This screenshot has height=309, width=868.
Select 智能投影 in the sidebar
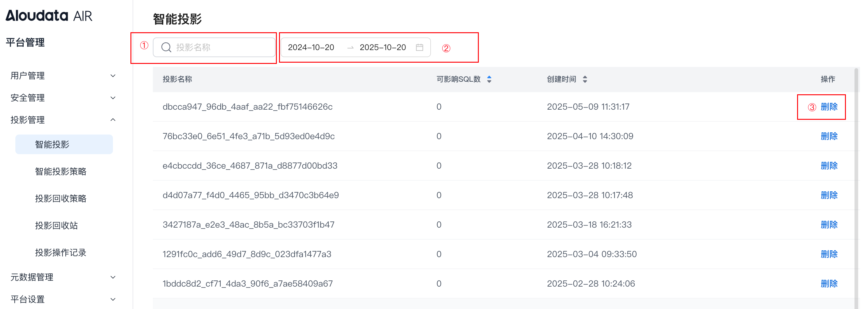click(x=52, y=144)
